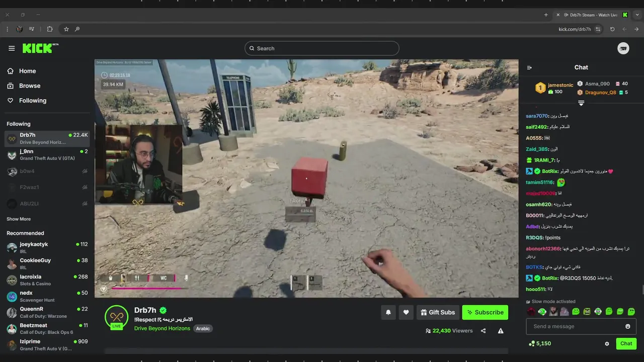The height and width of the screenshot is (362, 644).
Task: Open recommended channel nedx
Action: pyautogui.click(x=47, y=296)
